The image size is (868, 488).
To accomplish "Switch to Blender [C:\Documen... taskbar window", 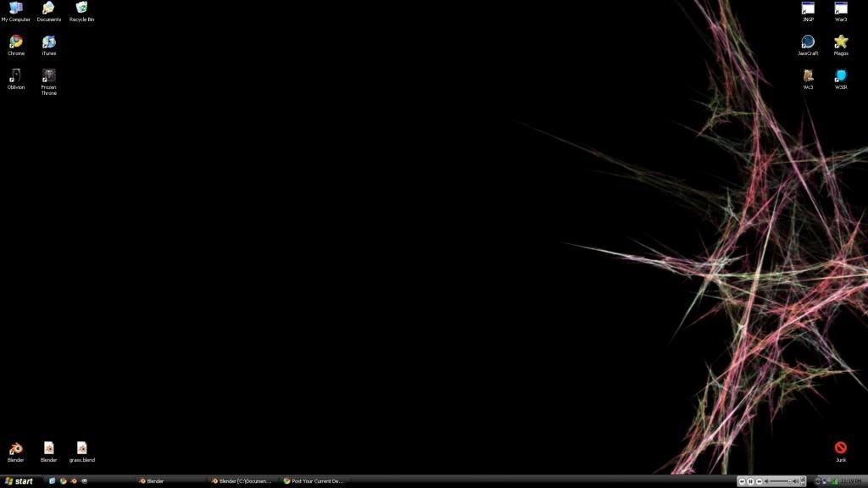I will 242,481.
